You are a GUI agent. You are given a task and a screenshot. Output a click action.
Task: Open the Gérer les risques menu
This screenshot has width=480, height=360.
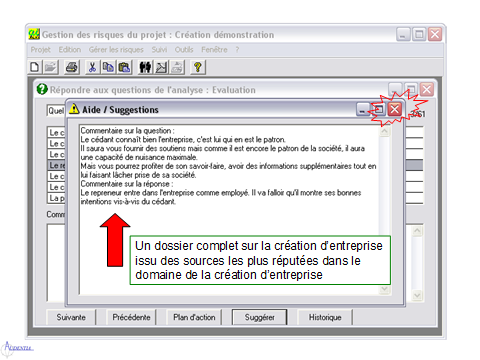(116, 50)
